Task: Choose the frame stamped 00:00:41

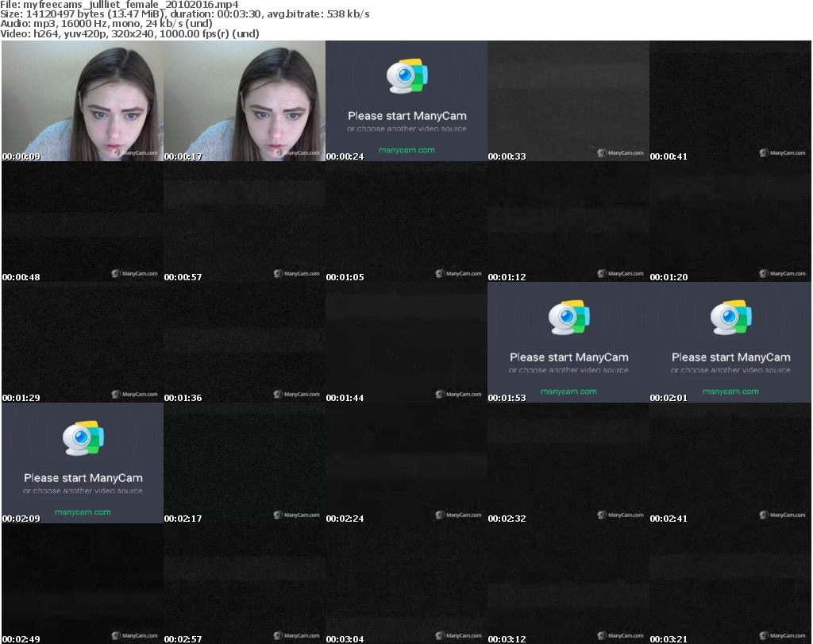Action: 730,101
